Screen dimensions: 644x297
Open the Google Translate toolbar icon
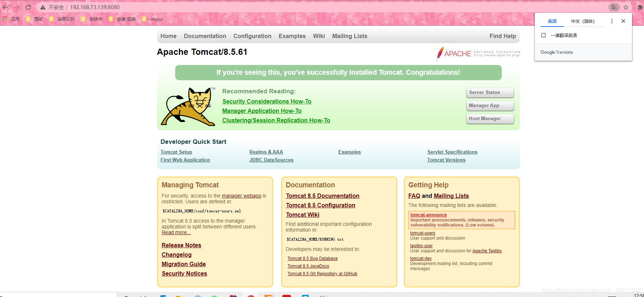(614, 7)
